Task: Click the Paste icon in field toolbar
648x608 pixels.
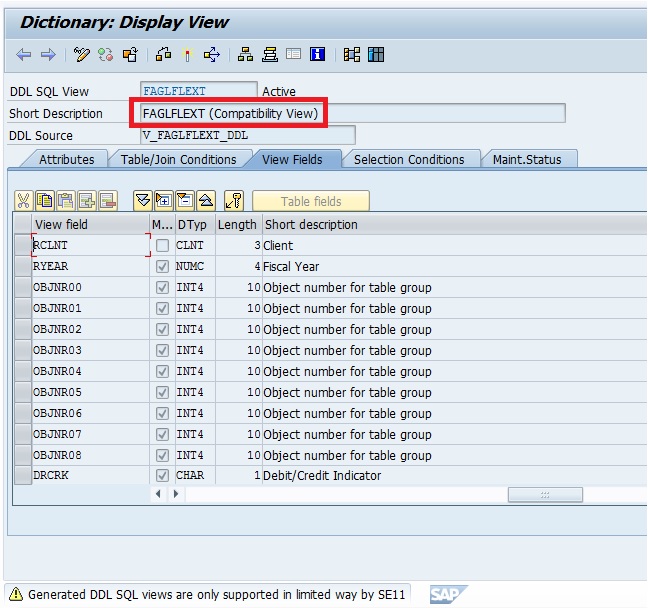Action: 66,201
